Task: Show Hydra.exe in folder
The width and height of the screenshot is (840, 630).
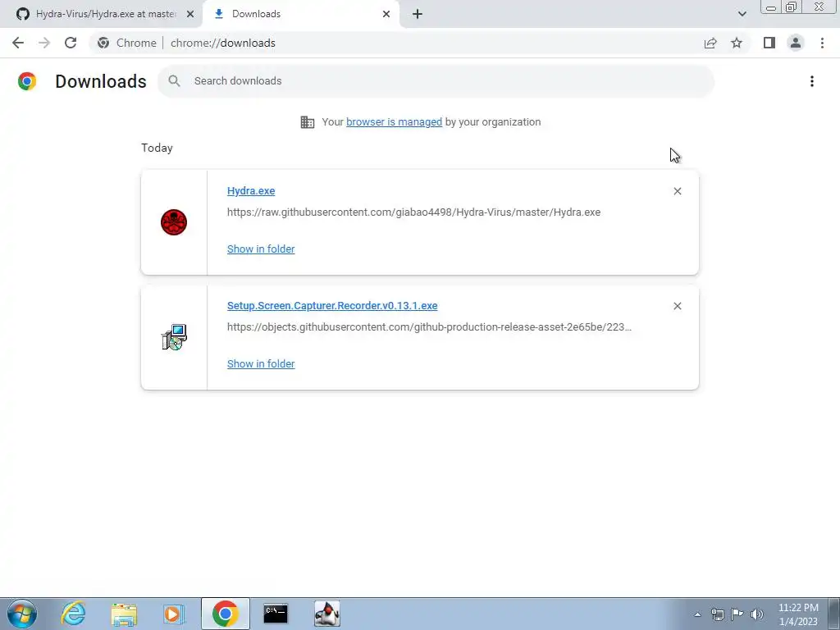Action: pos(261,249)
